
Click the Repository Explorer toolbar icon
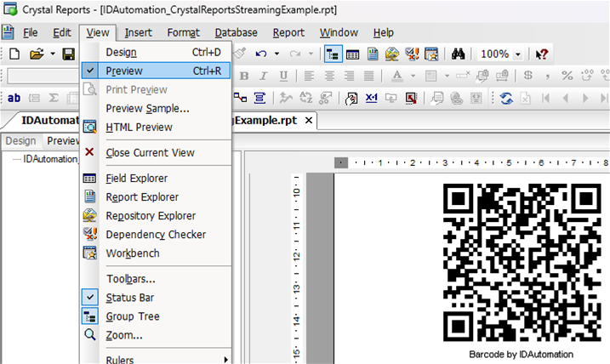click(392, 54)
